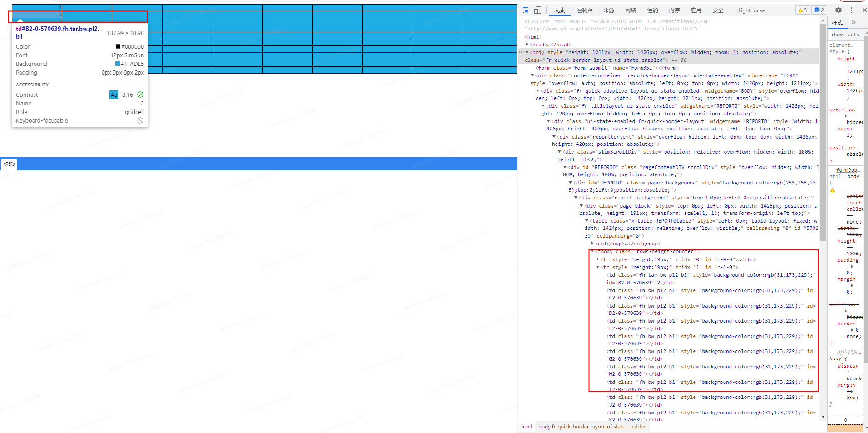The height and width of the screenshot is (433, 868).
Task: Collapse the page-block div node
Action: [x=582, y=206]
